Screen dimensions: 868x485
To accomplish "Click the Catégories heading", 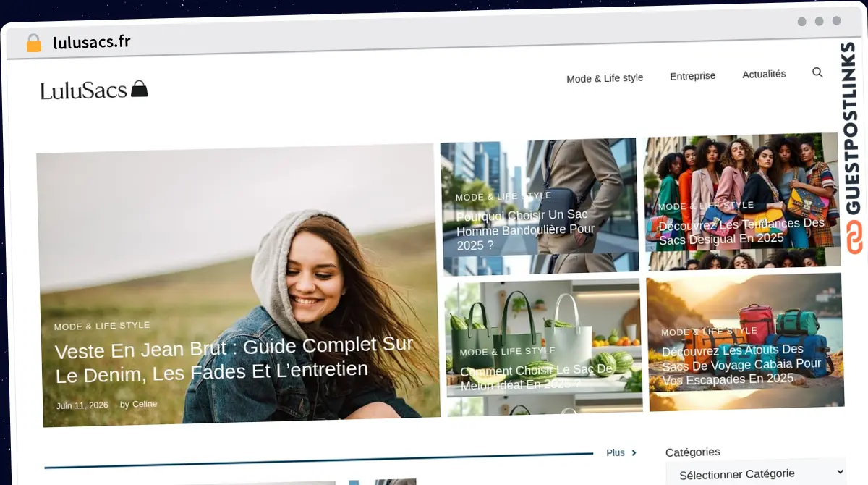I will [692, 452].
